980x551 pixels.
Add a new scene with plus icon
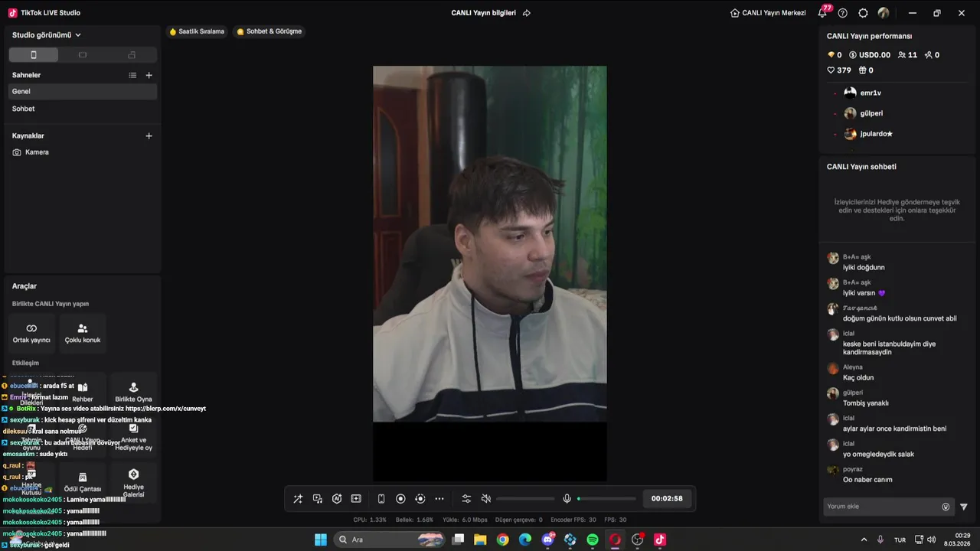[x=149, y=75]
